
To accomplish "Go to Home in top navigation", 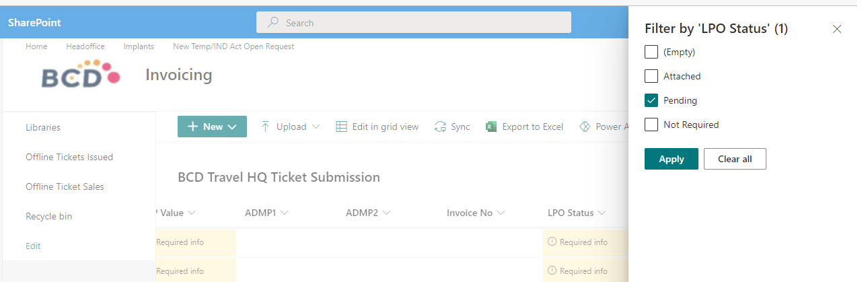I will pos(36,46).
